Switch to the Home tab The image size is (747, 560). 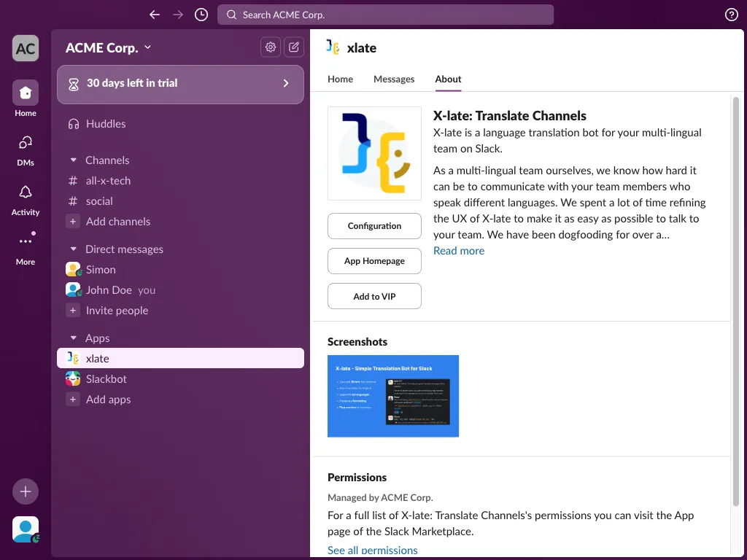[340, 79]
